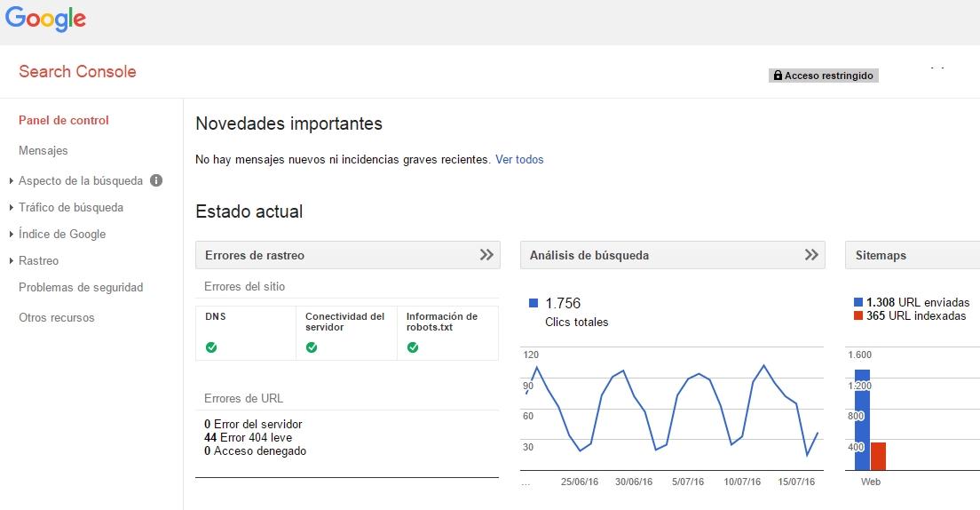
Task: Click the Errores del sitio heading
Action: [244, 287]
